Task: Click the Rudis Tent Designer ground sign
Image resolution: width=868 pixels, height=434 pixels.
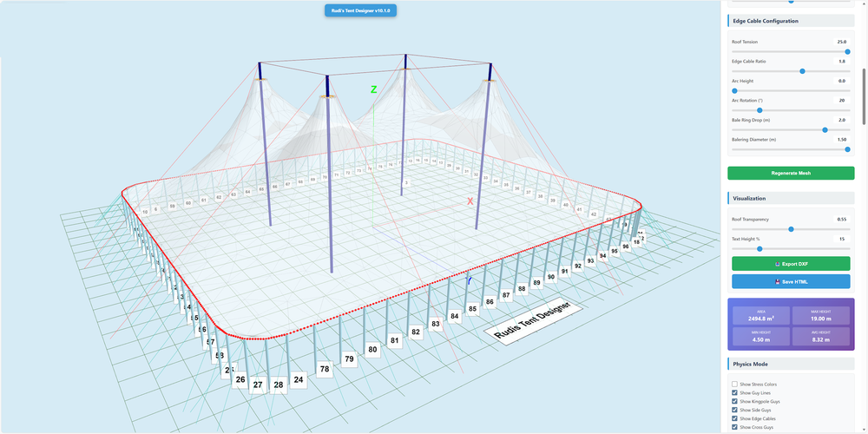Action: tap(535, 323)
